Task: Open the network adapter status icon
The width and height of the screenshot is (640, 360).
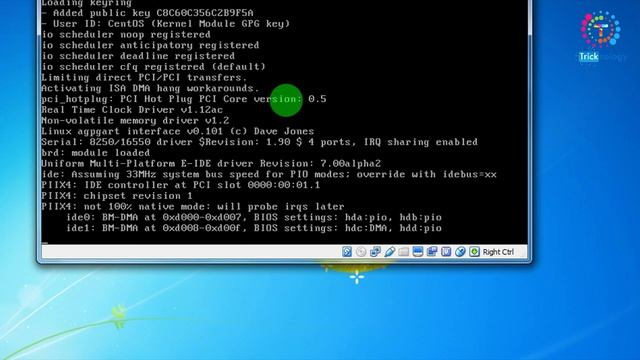Action: tap(375, 252)
